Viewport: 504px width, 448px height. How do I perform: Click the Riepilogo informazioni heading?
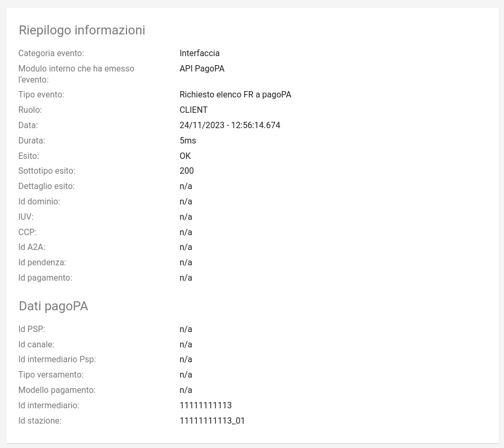[x=82, y=30]
